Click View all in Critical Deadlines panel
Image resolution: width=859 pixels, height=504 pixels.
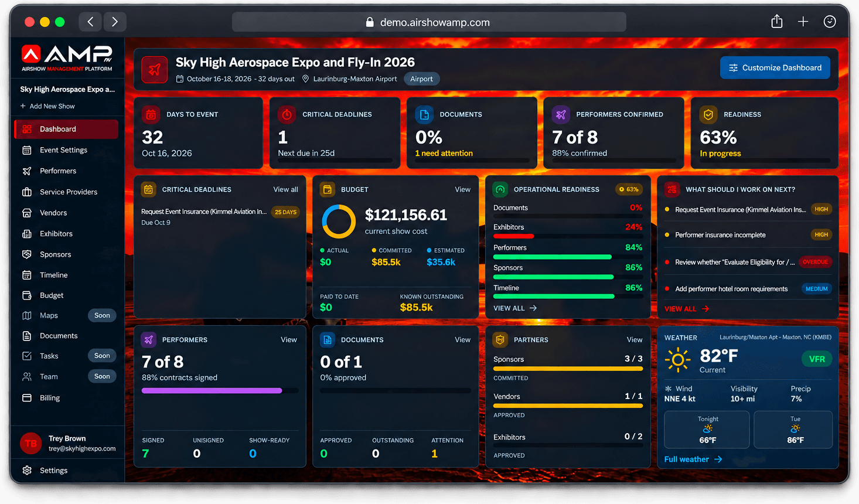click(285, 189)
